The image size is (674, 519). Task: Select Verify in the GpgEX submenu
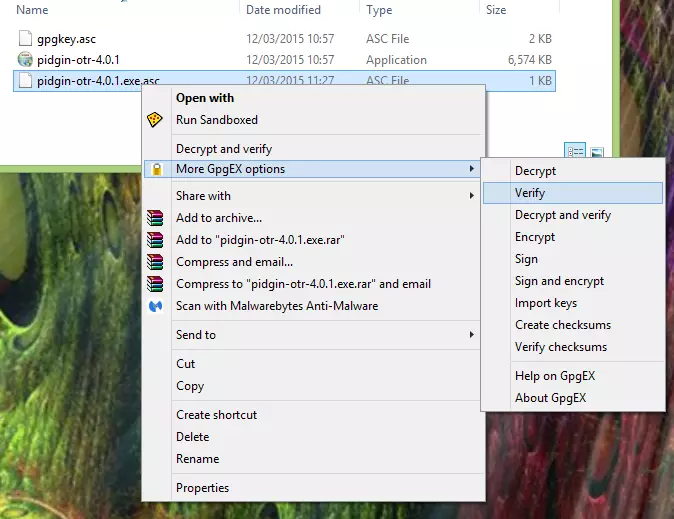point(530,193)
